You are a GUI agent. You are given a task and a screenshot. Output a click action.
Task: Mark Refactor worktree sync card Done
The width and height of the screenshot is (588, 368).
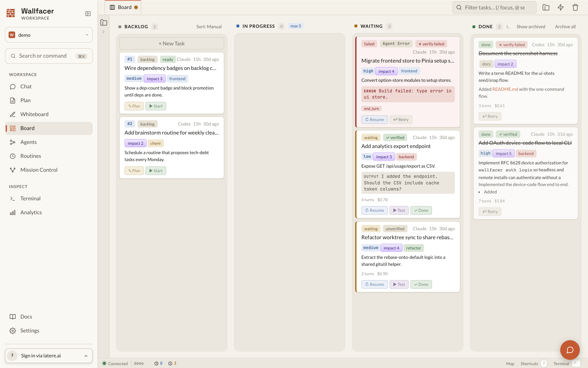pos(421,284)
